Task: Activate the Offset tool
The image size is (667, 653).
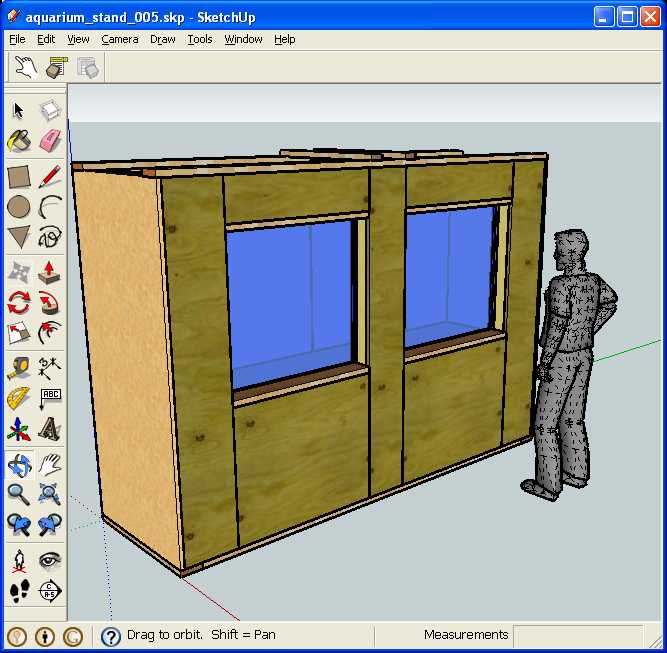Action: click(50, 332)
